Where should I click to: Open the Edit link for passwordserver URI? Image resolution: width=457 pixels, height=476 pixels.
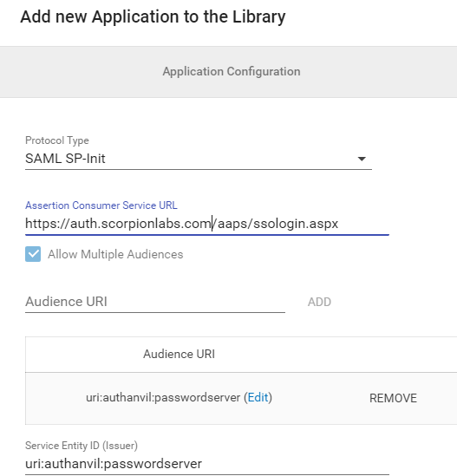tap(258, 397)
